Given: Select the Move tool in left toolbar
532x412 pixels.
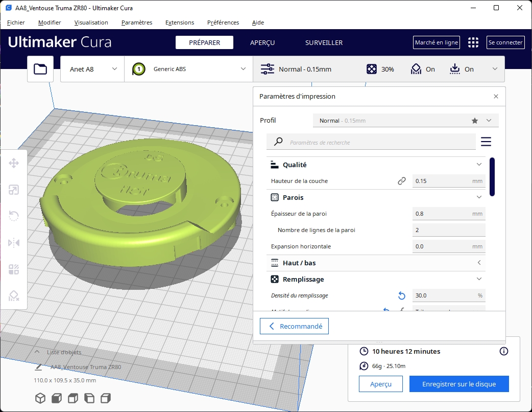Looking at the screenshot, I should click(14, 164).
